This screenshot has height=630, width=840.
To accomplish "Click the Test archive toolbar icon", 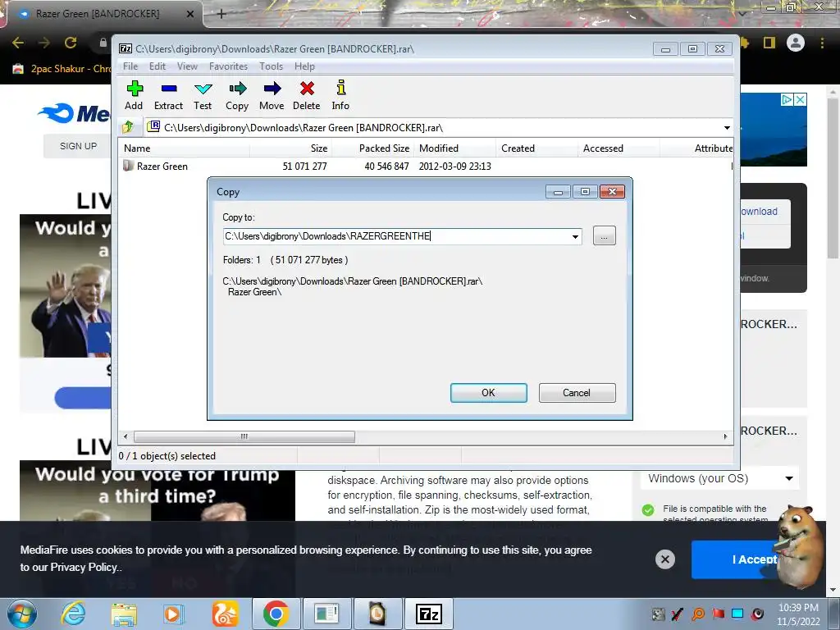I will (x=203, y=95).
